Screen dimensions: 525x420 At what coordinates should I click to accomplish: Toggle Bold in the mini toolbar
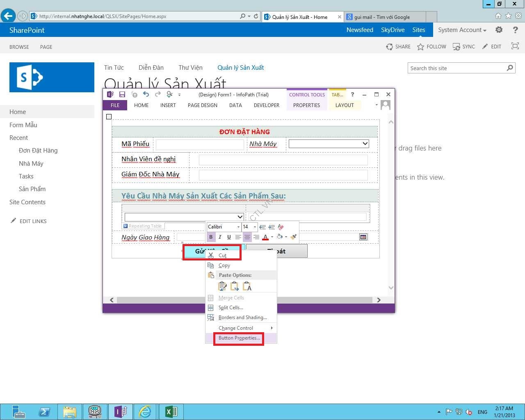211,237
